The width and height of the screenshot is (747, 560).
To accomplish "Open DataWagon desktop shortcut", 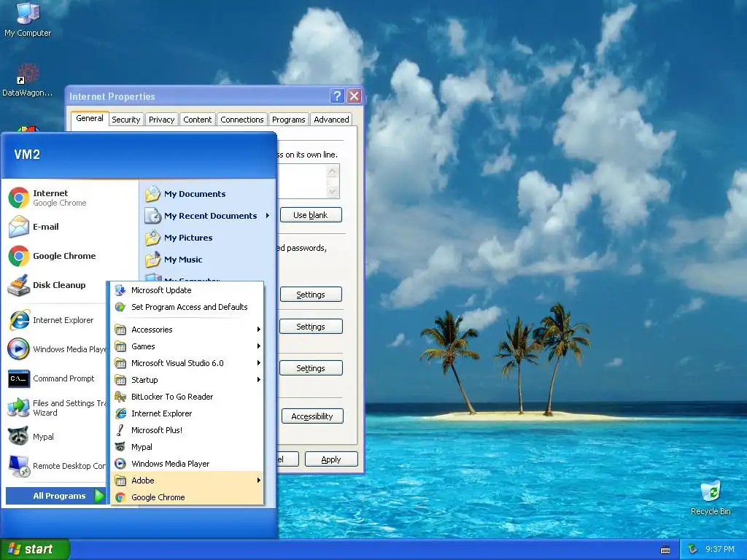I will 28,80.
